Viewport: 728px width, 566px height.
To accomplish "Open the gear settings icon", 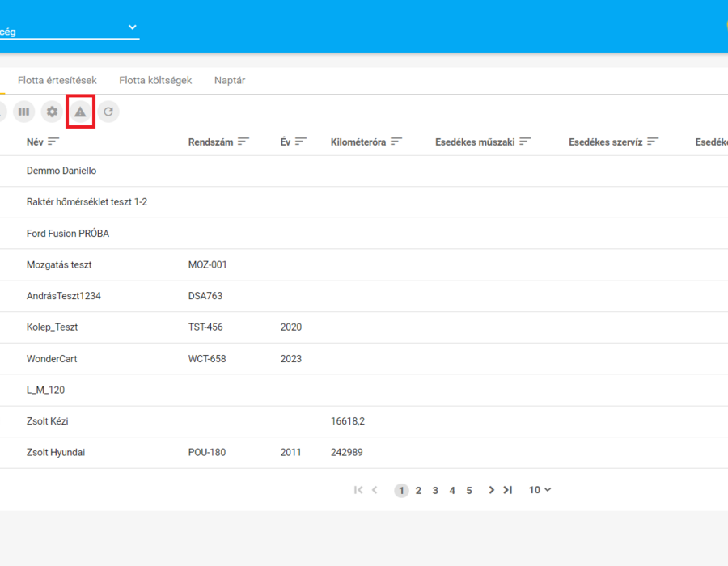I will tap(52, 112).
